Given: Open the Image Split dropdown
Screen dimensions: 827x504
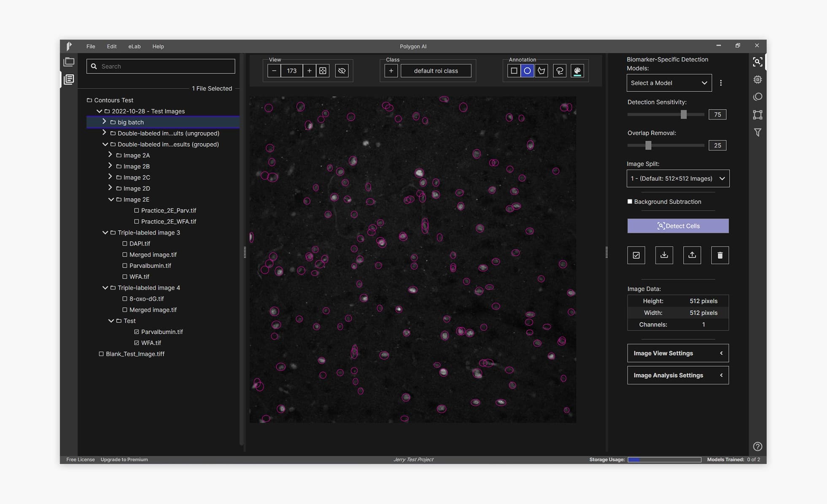Looking at the screenshot, I should 678,179.
